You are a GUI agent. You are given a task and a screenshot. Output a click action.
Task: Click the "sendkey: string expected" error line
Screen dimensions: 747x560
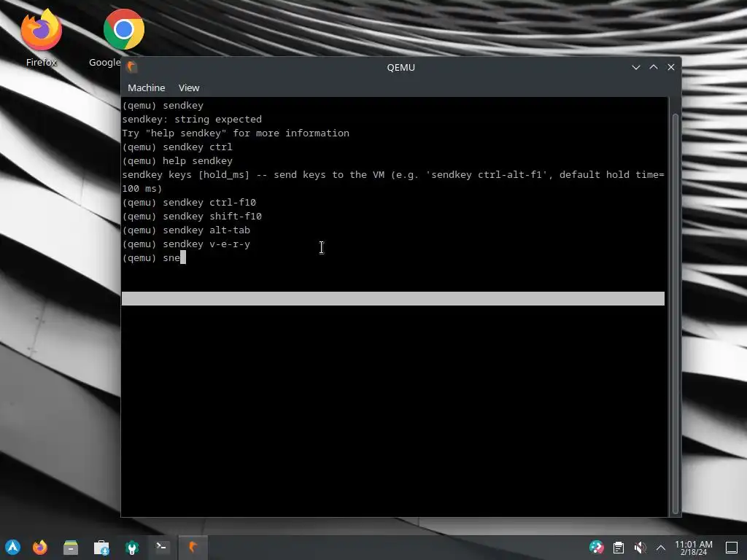[192, 119]
